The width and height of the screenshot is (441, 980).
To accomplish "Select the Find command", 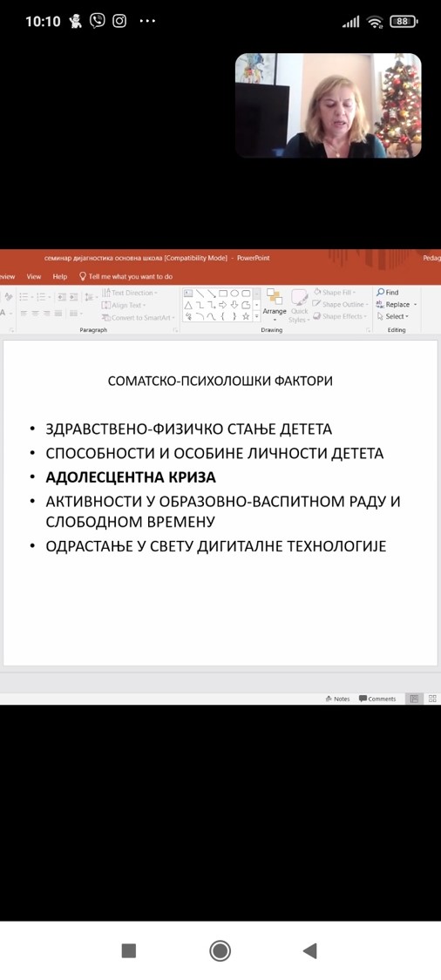I will coord(388,292).
